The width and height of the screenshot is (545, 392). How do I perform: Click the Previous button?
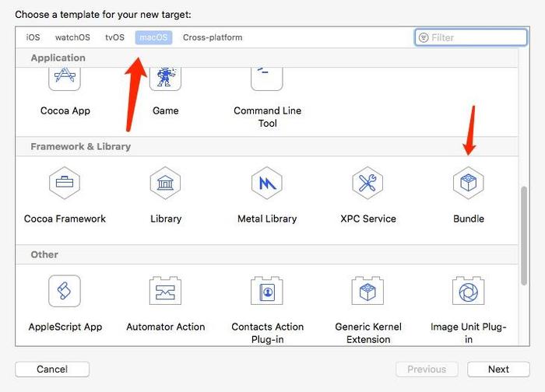click(427, 369)
